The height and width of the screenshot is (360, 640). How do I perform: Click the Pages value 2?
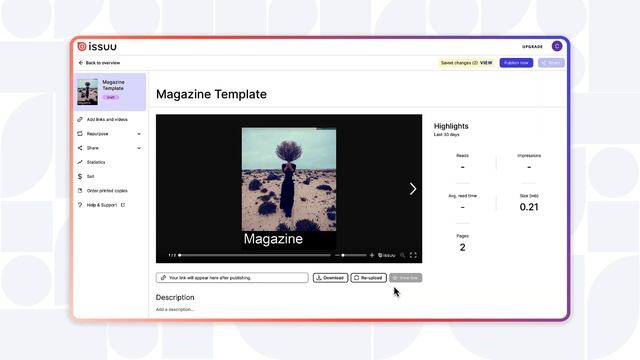tap(462, 248)
